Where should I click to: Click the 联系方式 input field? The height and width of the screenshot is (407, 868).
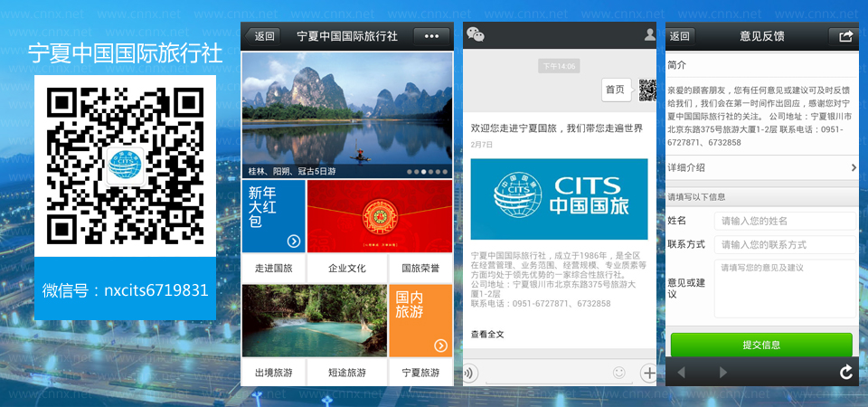(x=785, y=245)
